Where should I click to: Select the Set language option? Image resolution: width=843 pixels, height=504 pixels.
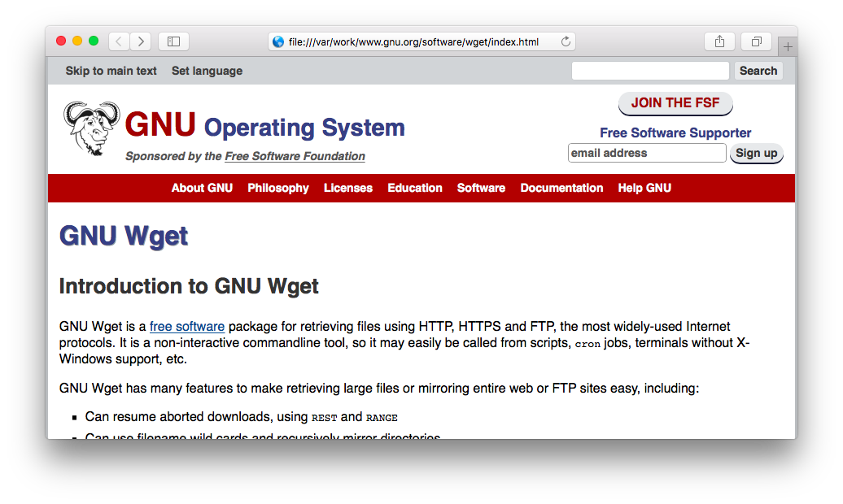tap(207, 71)
